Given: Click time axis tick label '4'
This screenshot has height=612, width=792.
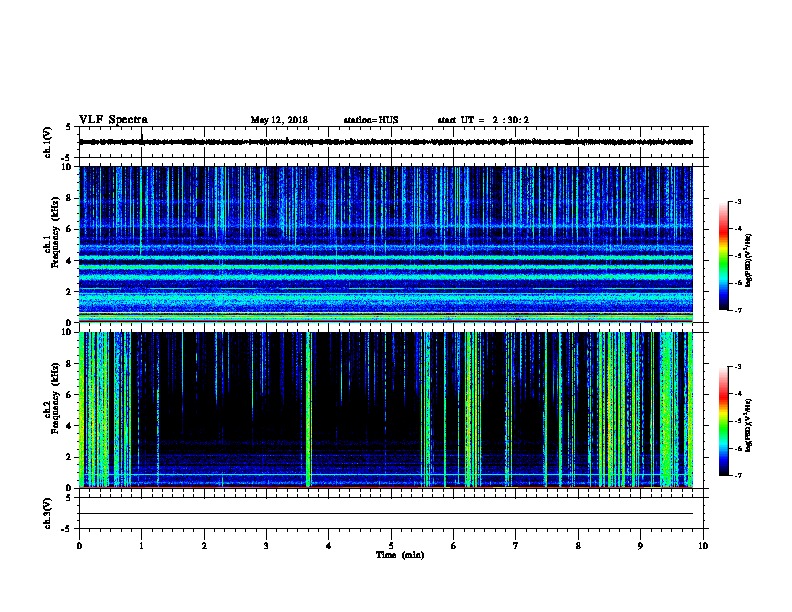Looking at the screenshot, I should click(329, 546).
